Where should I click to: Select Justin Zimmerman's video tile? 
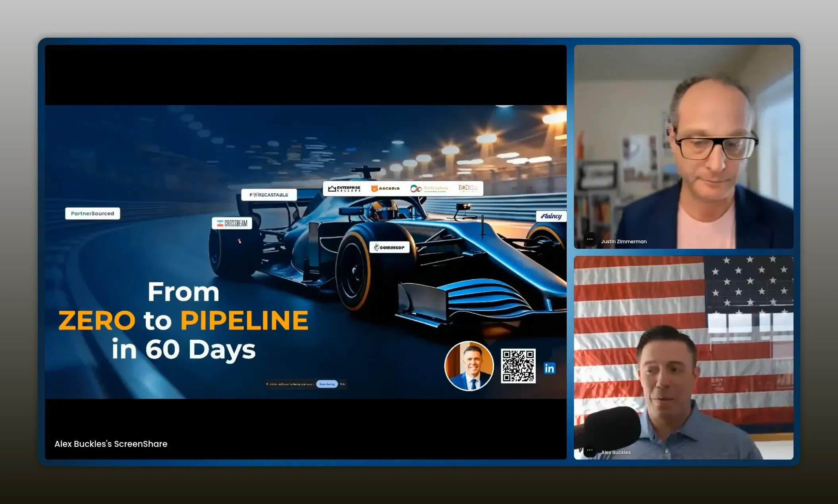pyautogui.click(x=683, y=147)
